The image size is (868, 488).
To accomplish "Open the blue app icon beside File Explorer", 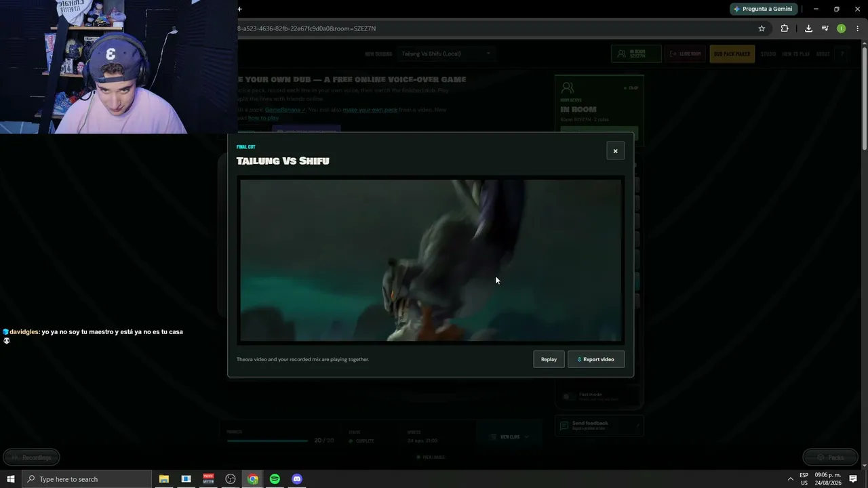I will pyautogui.click(x=186, y=479).
